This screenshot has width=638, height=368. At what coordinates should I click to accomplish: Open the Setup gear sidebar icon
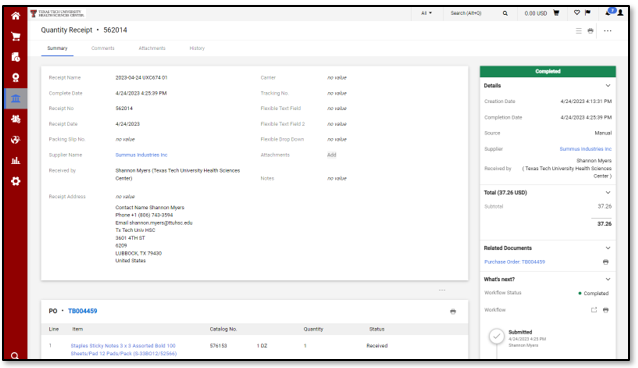[x=15, y=181]
